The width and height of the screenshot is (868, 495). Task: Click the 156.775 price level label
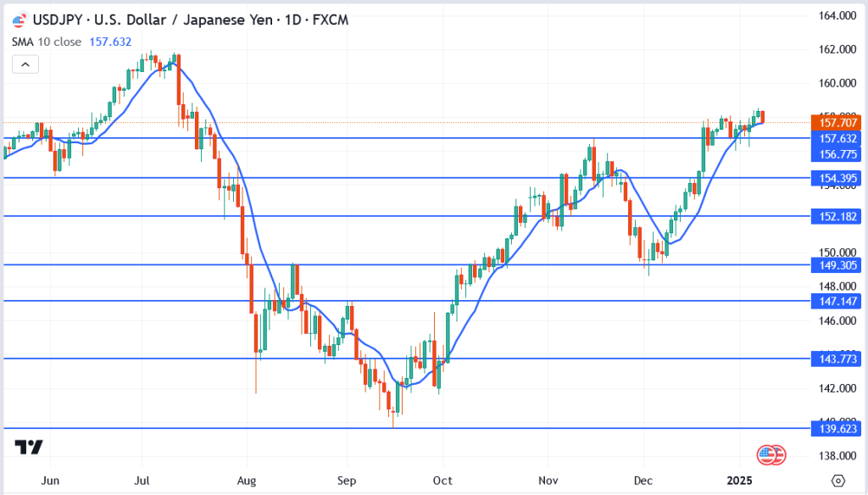click(x=835, y=153)
